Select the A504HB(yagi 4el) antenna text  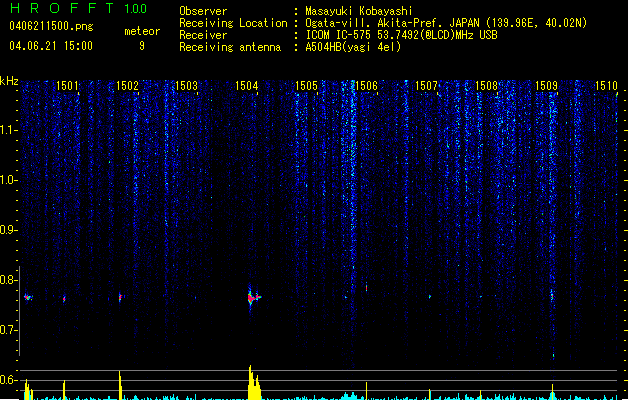(353, 47)
